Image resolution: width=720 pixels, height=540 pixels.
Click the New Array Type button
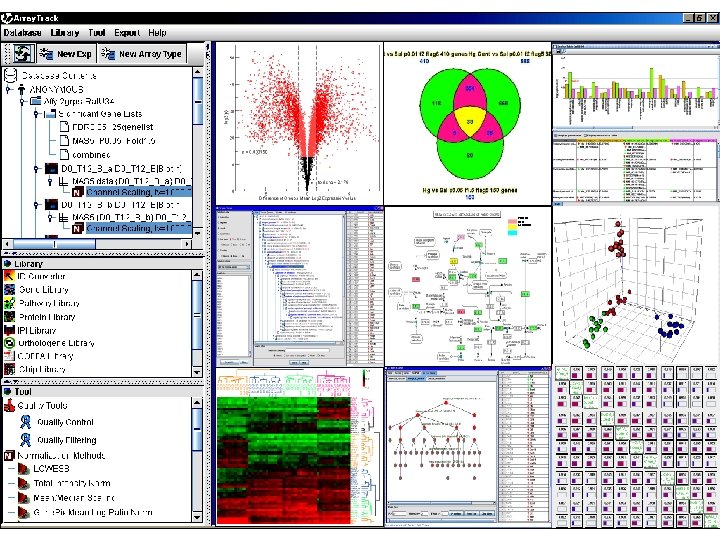[x=142, y=54]
